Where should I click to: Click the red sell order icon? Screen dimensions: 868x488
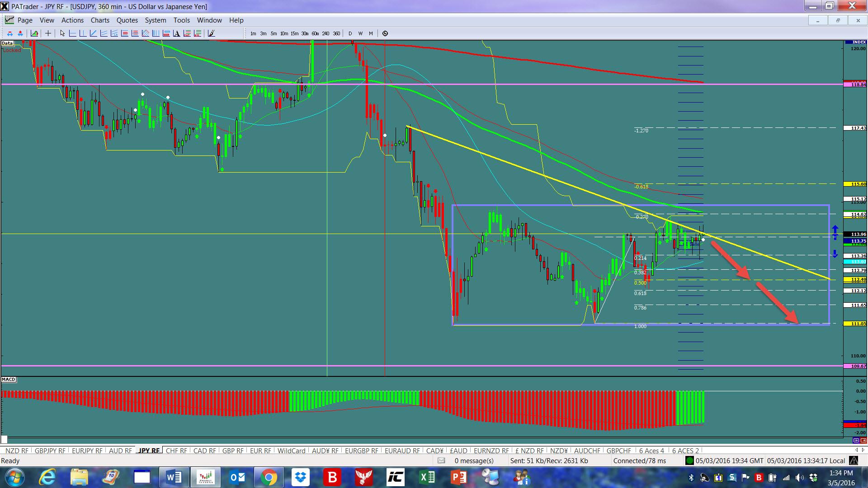[10, 33]
